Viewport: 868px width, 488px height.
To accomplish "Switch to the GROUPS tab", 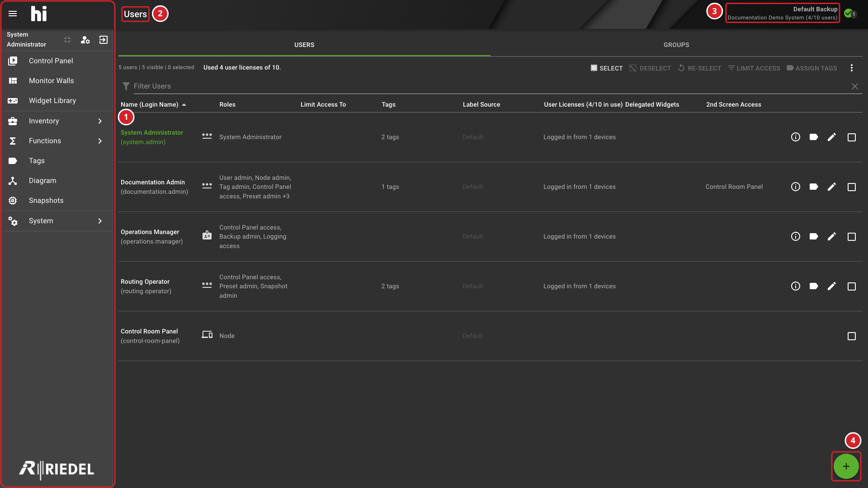I will pyautogui.click(x=676, y=45).
